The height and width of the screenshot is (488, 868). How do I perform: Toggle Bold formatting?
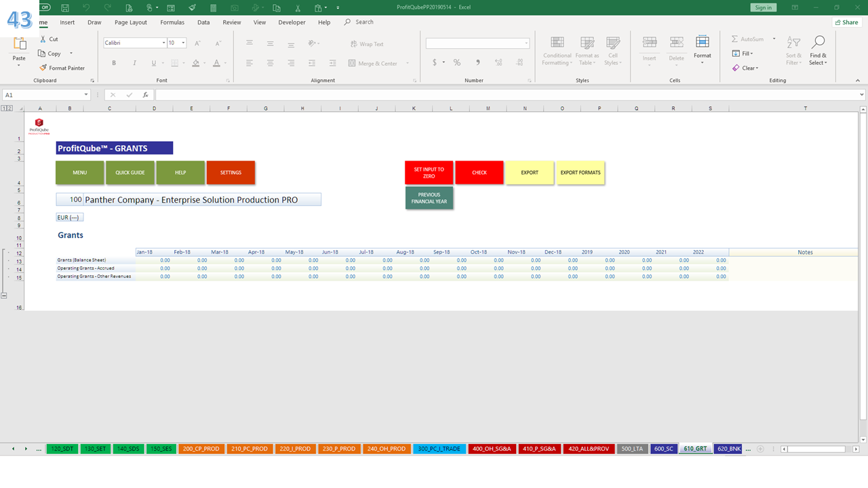(114, 63)
